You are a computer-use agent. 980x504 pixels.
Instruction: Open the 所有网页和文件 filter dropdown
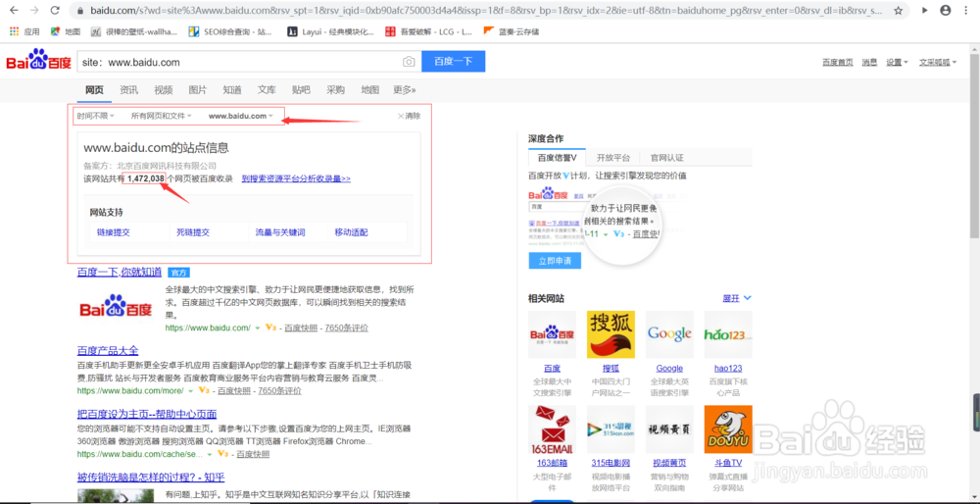(161, 116)
